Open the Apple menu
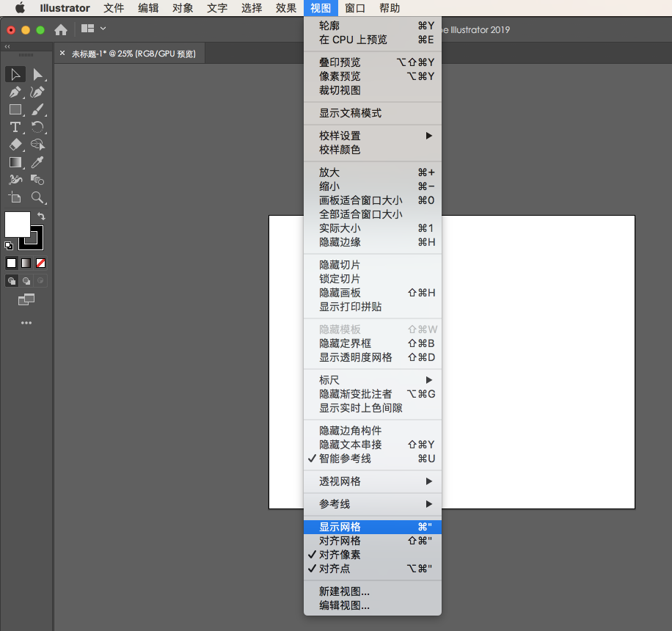Viewport: 672px width, 631px height. [20, 8]
